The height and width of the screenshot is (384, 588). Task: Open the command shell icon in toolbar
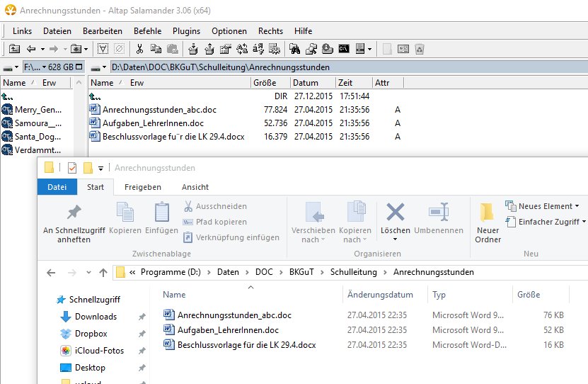coord(344,49)
